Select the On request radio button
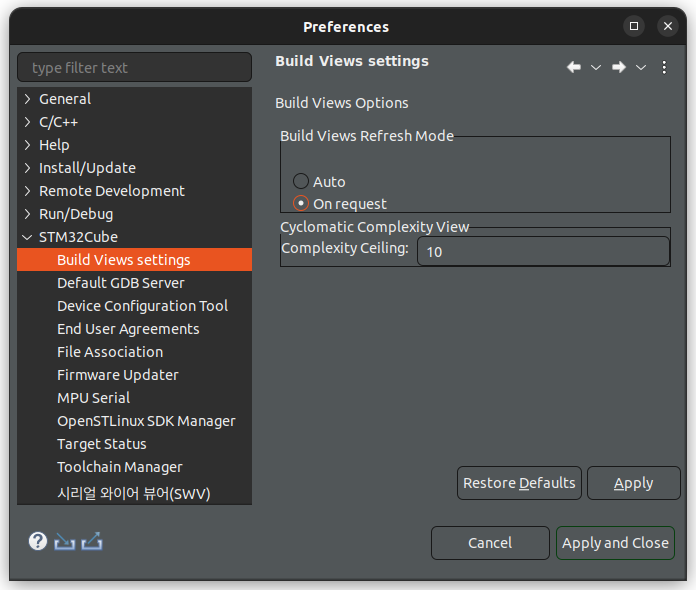This screenshot has height=590, width=696. tap(301, 203)
